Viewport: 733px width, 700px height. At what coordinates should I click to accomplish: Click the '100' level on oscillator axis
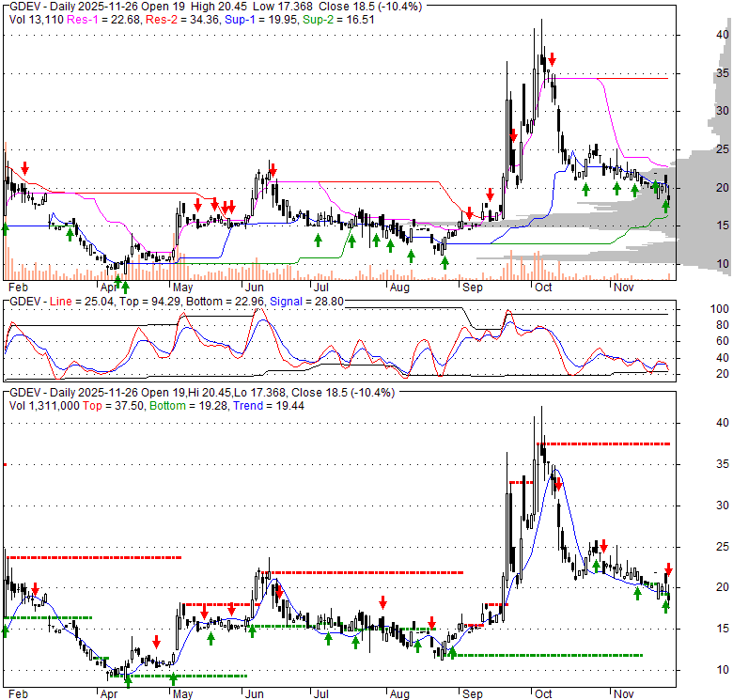pyautogui.click(x=720, y=309)
